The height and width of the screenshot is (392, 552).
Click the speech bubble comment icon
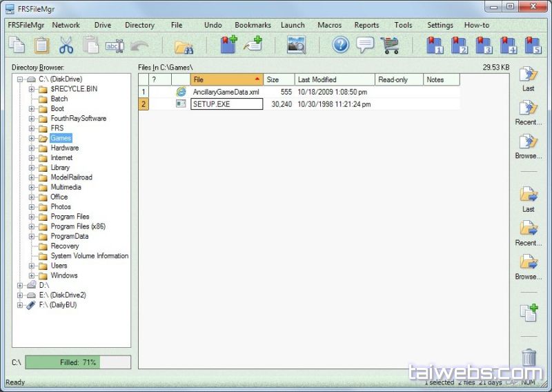[365, 46]
